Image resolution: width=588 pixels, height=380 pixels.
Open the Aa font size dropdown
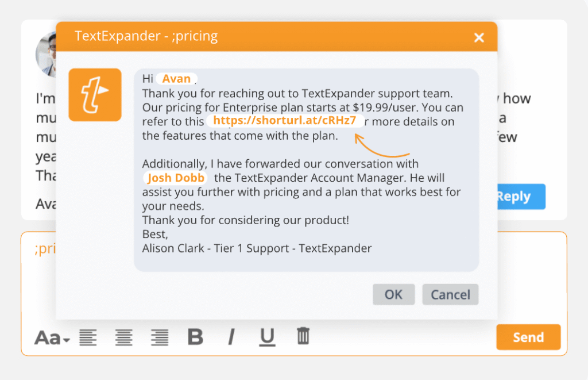pyautogui.click(x=52, y=337)
